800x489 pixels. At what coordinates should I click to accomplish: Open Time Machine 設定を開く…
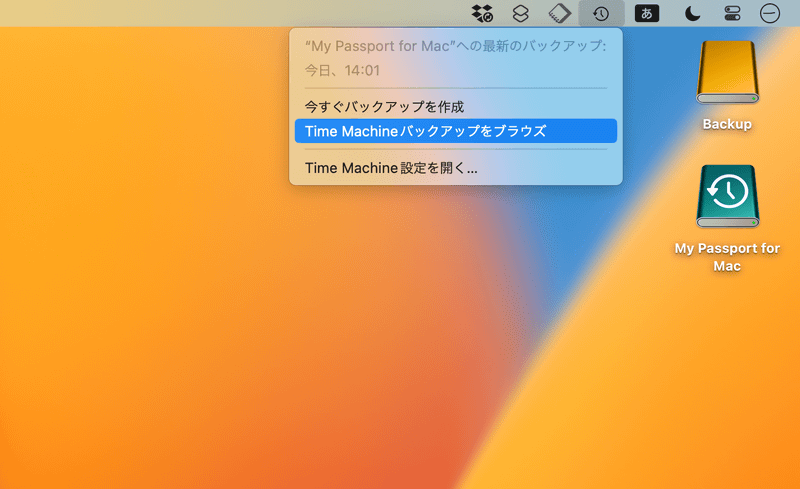(456, 168)
